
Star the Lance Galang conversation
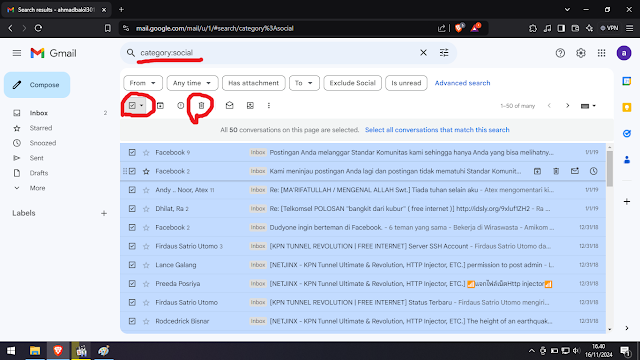point(146,265)
